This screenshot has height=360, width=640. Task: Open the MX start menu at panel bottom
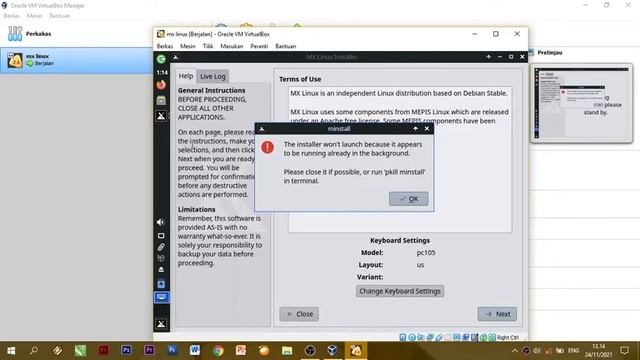click(161, 324)
